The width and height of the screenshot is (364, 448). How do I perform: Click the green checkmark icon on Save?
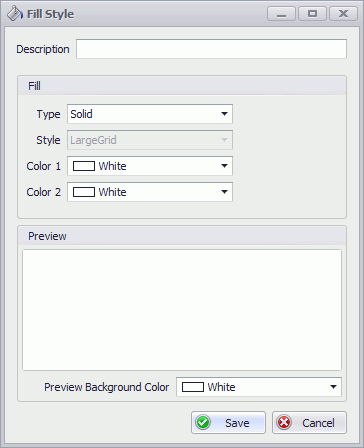pos(203,422)
